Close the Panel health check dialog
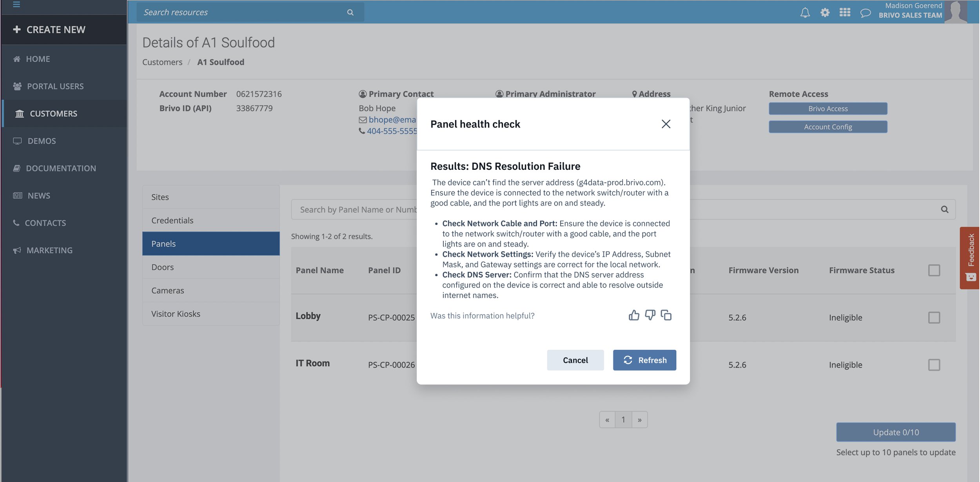The height and width of the screenshot is (482, 980). click(x=666, y=124)
